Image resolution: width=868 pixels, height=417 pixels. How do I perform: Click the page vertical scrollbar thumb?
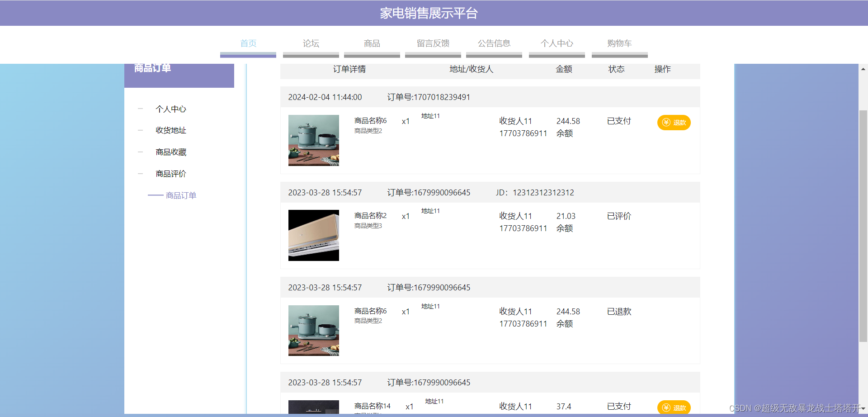click(x=863, y=226)
